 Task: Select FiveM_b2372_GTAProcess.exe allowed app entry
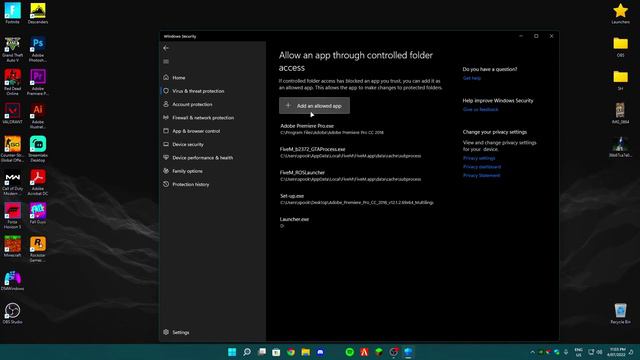(x=350, y=152)
